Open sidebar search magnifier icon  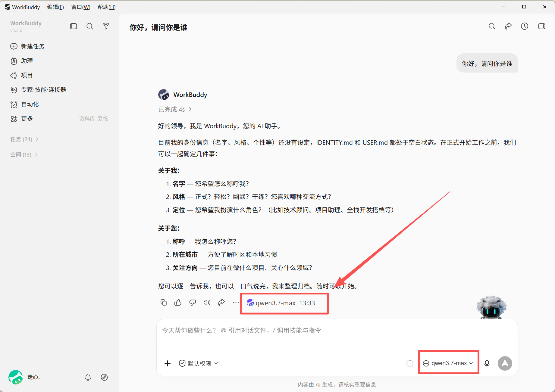tap(90, 26)
